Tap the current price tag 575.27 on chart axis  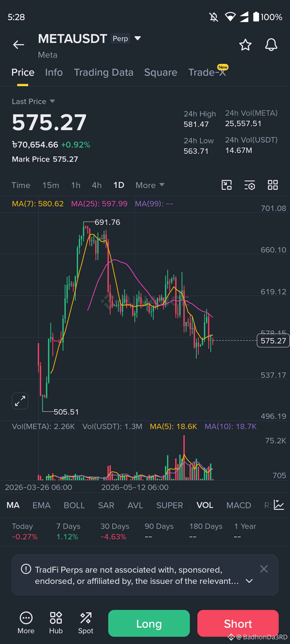[x=273, y=341]
